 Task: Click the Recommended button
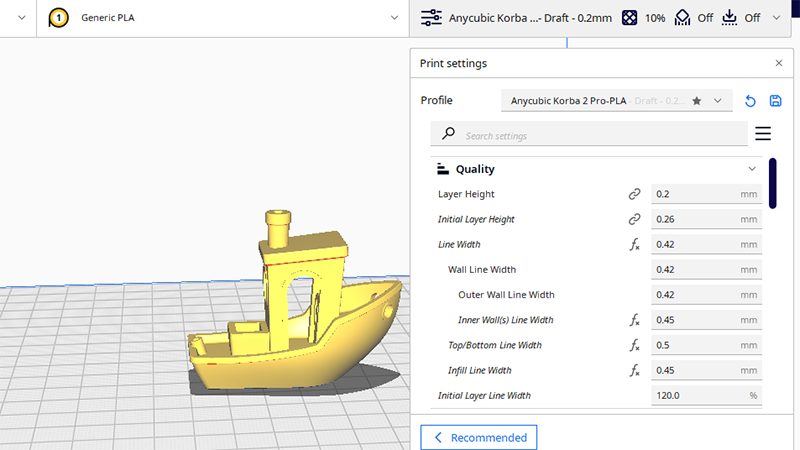click(x=479, y=437)
